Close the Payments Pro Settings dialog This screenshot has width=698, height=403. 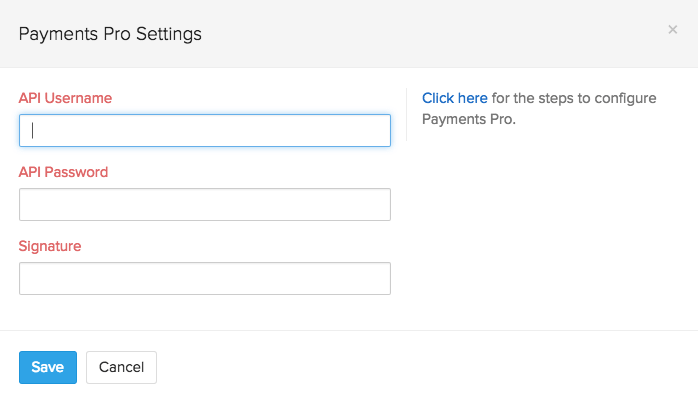pos(673,30)
